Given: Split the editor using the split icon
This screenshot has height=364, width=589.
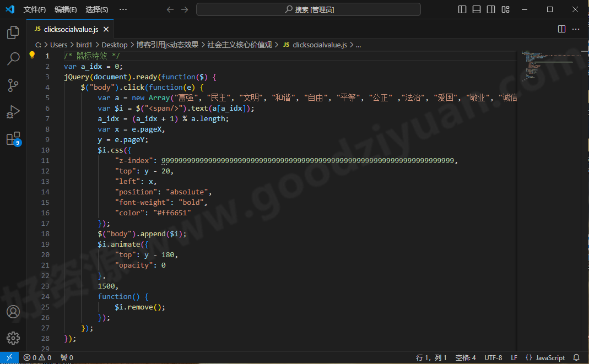Looking at the screenshot, I should (x=561, y=29).
